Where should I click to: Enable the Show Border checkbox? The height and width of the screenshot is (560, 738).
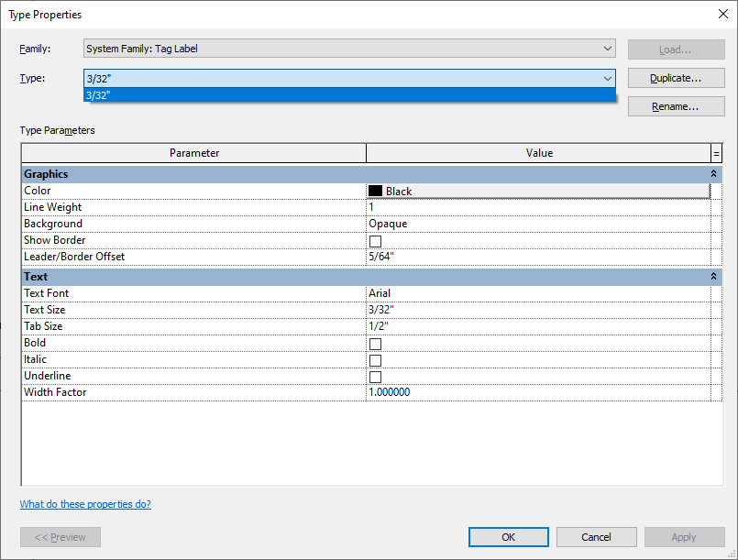pos(376,240)
